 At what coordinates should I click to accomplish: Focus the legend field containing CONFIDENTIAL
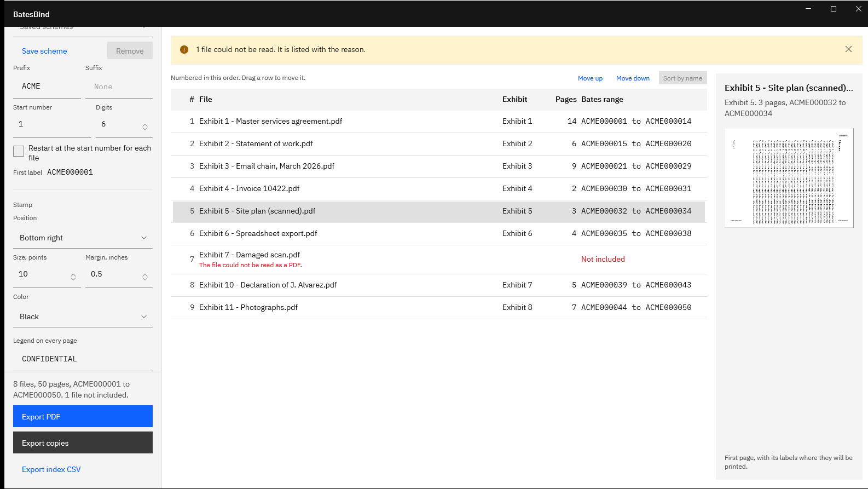coord(83,359)
